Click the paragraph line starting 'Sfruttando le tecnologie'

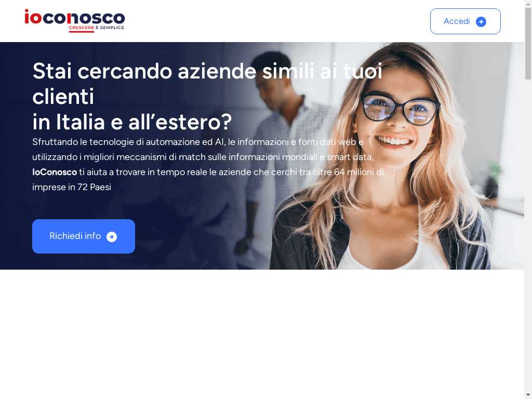tap(198, 142)
